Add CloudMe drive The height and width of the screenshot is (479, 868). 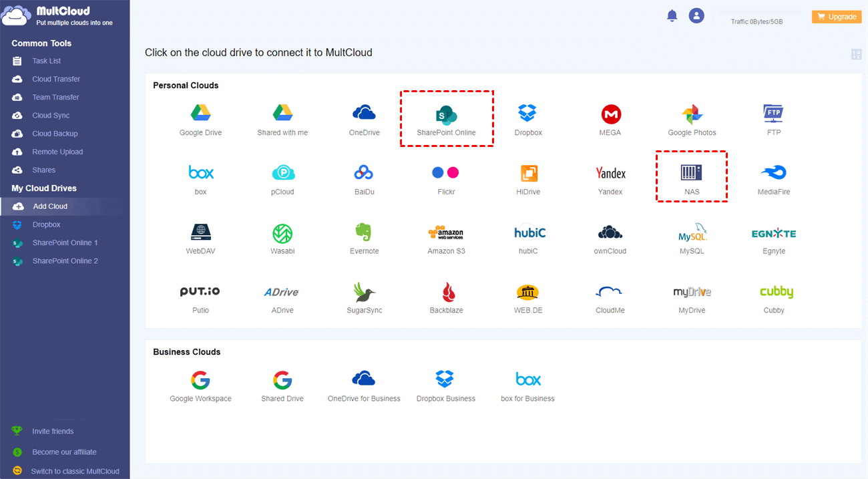tap(610, 291)
